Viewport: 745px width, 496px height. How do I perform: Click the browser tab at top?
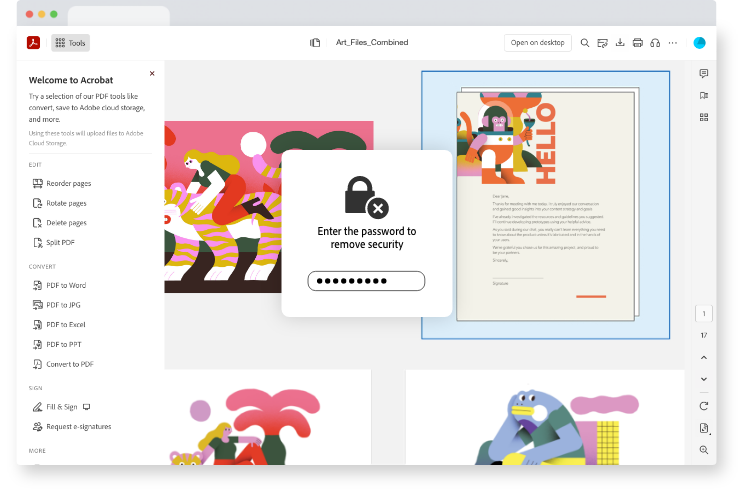119,16
